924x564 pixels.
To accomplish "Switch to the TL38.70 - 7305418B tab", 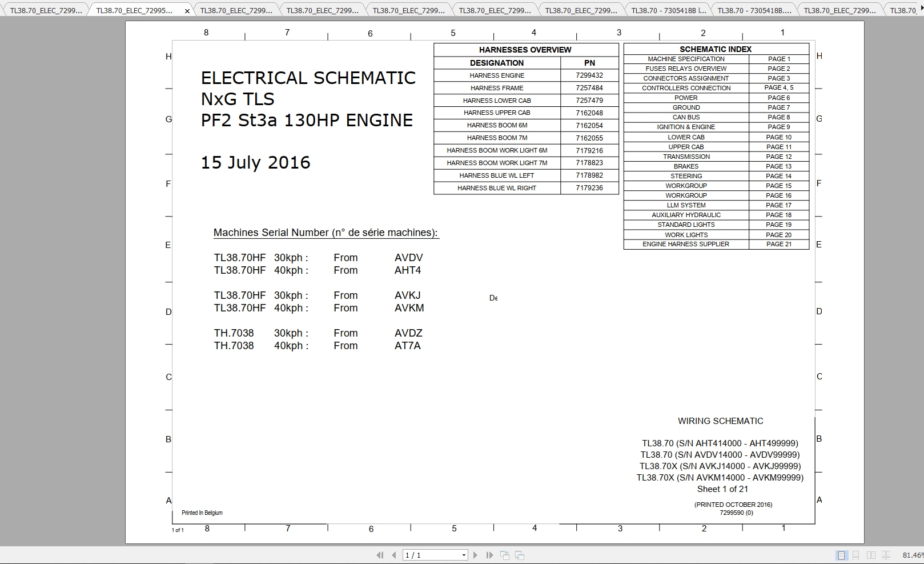I will [x=668, y=9].
